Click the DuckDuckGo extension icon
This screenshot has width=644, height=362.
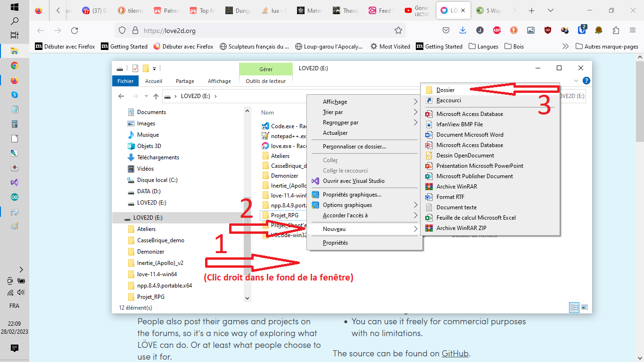(x=513, y=31)
